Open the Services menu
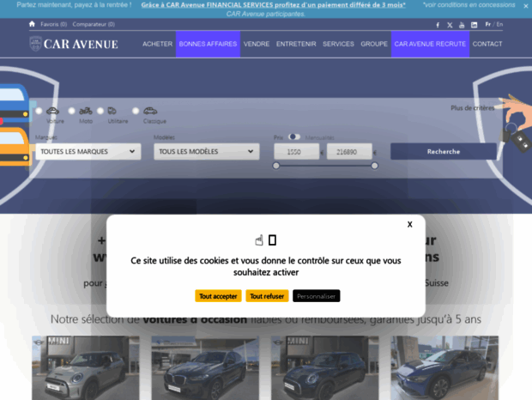The width and height of the screenshot is (532, 400). (338, 44)
